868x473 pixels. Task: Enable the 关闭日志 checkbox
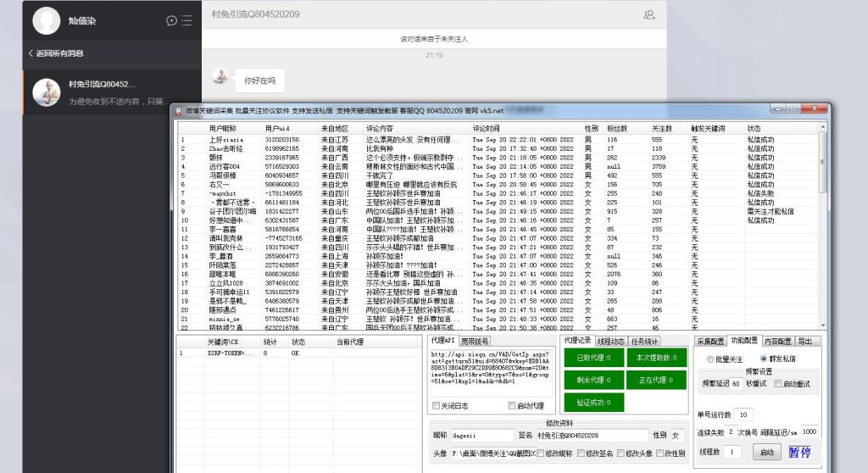[x=437, y=406]
